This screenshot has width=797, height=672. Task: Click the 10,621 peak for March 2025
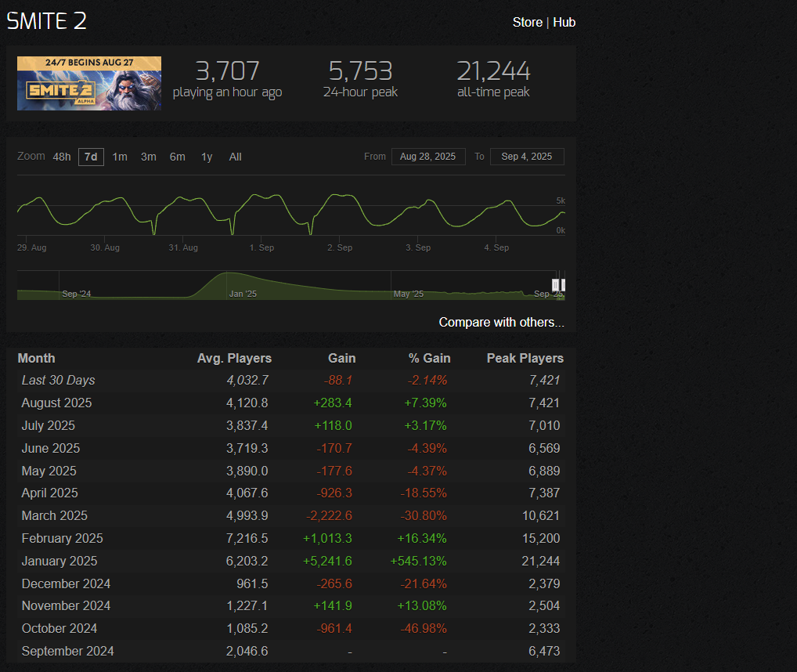[x=541, y=515]
